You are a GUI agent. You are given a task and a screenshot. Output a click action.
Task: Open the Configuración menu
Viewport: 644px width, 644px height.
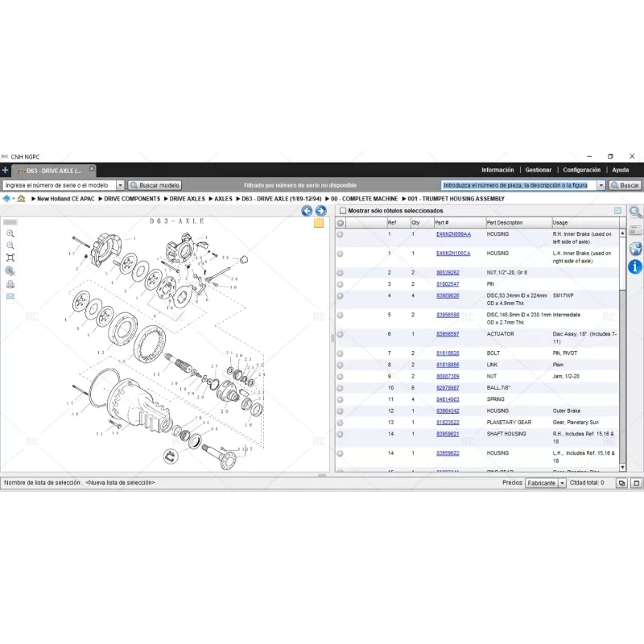click(580, 170)
